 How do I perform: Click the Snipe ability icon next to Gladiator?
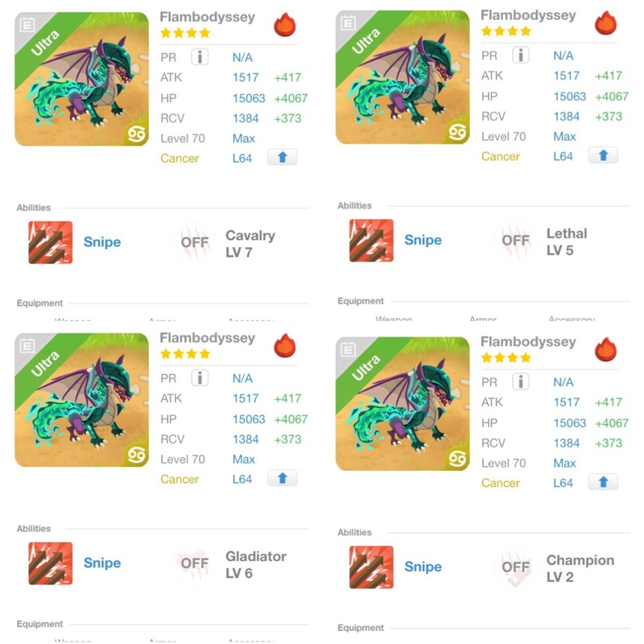(51, 563)
